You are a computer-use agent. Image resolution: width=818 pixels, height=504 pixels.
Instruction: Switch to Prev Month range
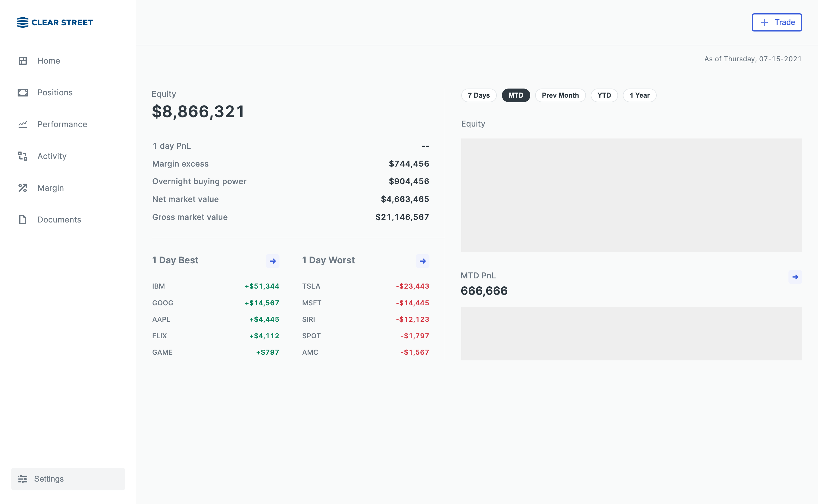tap(560, 95)
